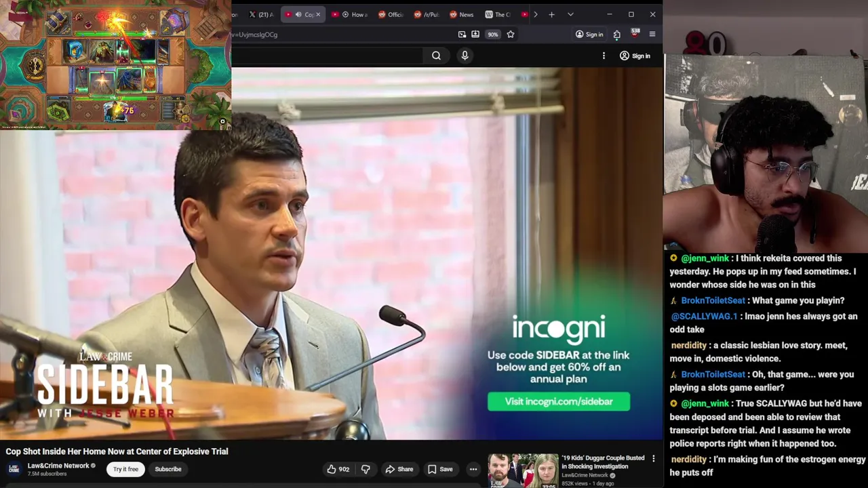
Task: Switch to the 'How a' YouTube tab
Action: pyautogui.click(x=349, y=14)
